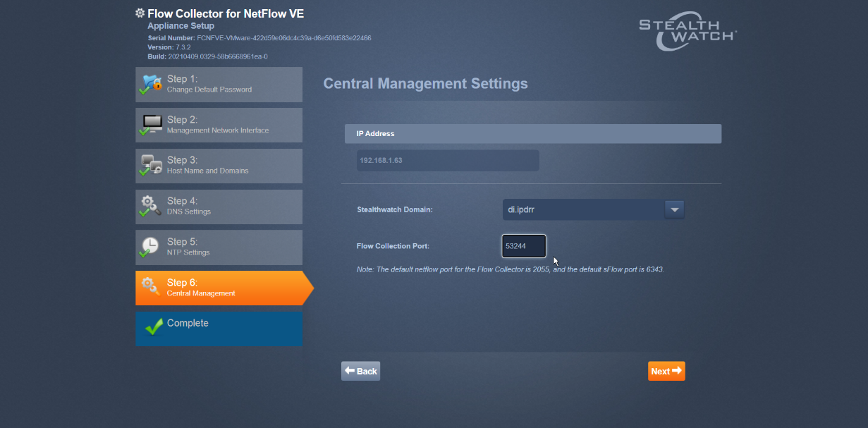
Task: Click the Step 1 folder lock icon
Action: 152,83
